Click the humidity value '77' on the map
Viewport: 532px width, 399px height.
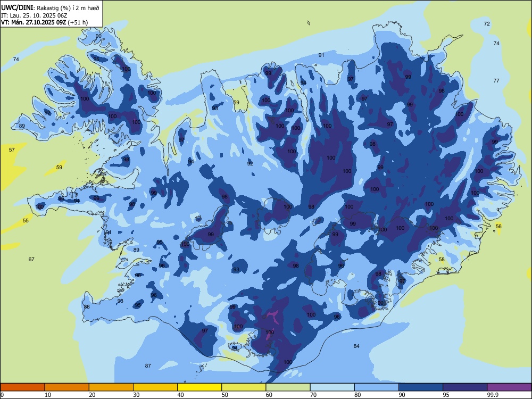[x=496, y=81]
